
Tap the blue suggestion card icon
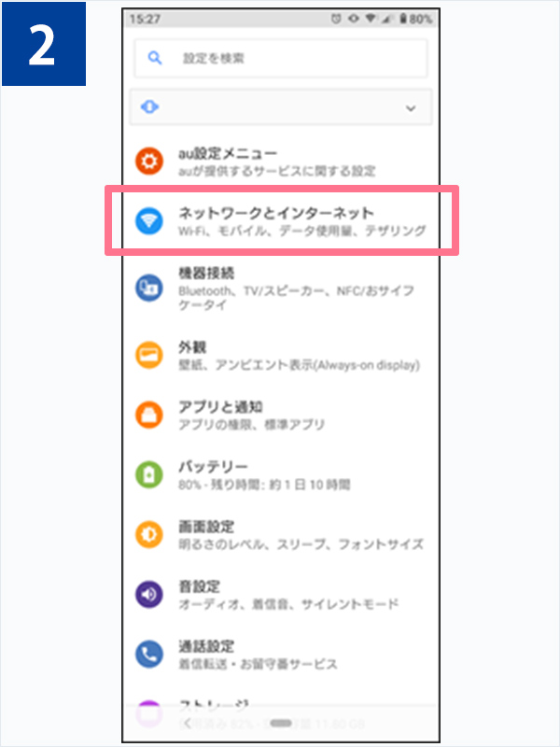coord(149,107)
